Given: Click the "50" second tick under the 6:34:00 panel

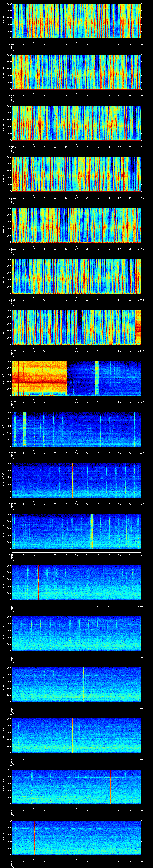Looking at the screenshot, I should click(120, 198).
